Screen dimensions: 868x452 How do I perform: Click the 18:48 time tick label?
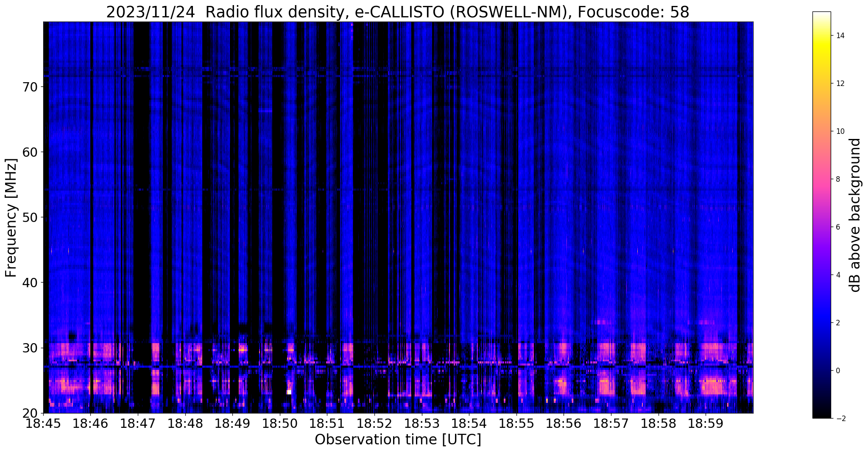[185, 424]
